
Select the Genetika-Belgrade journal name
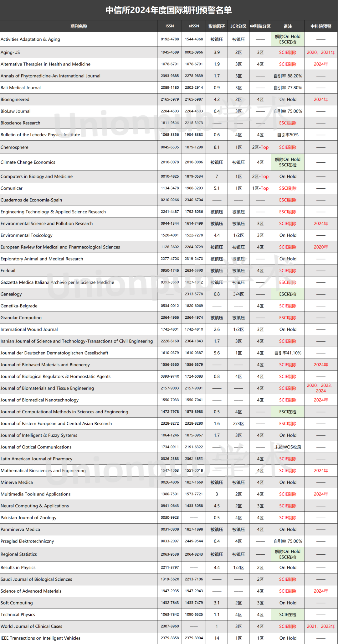click(x=19, y=306)
